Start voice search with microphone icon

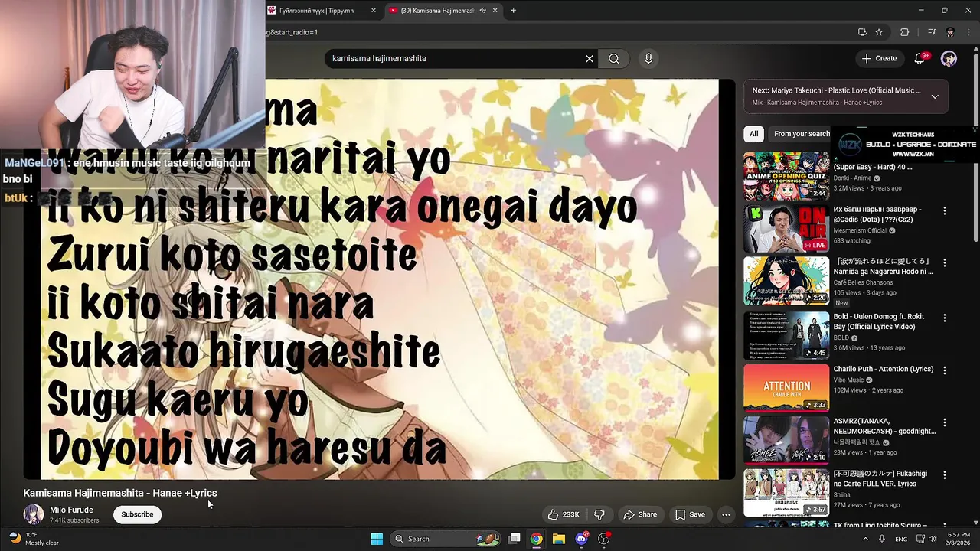click(648, 58)
